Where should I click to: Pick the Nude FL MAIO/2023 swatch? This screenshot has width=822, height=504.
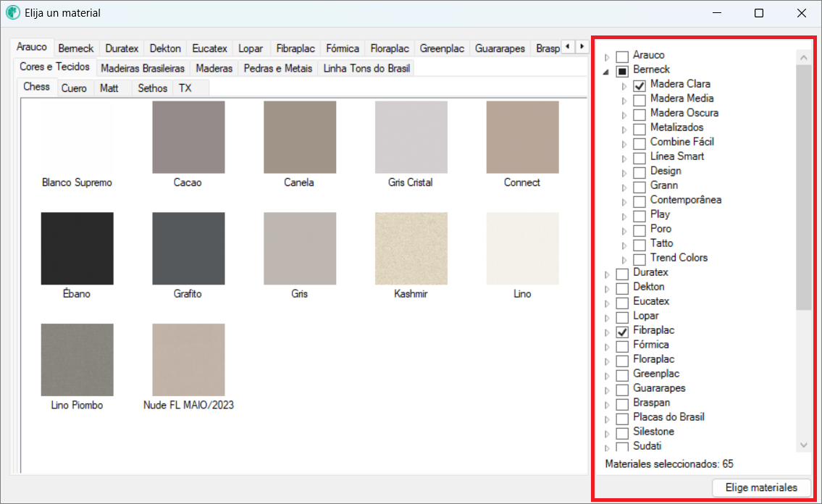[x=188, y=360]
